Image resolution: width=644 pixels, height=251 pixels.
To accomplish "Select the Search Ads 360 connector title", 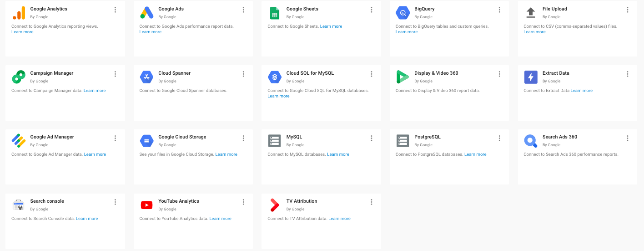I will point(560,137).
